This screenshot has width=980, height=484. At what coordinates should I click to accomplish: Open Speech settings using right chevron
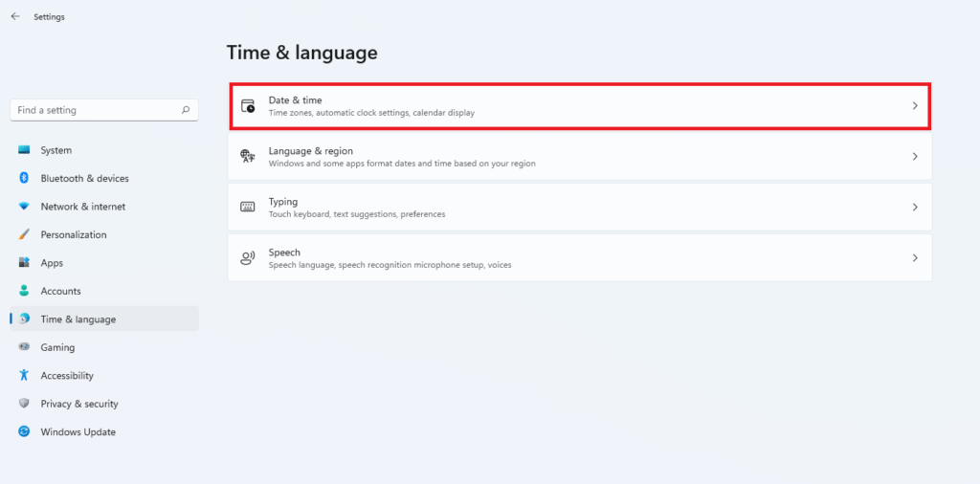point(915,258)
